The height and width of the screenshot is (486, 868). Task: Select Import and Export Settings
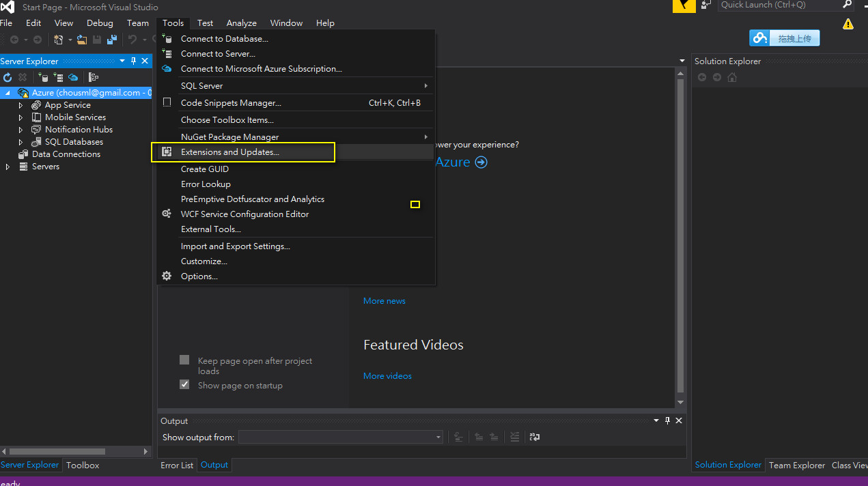point(296,246)
